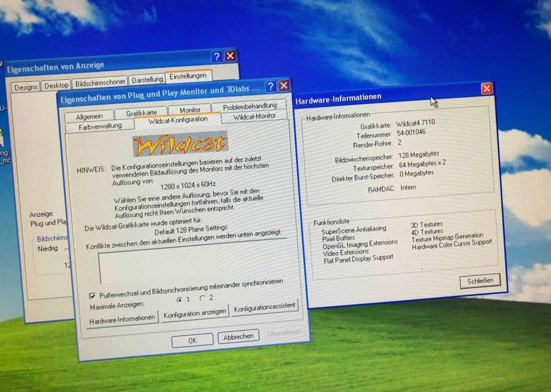Click 3D Textures in Funktionsliste

(x=426, y=224)
